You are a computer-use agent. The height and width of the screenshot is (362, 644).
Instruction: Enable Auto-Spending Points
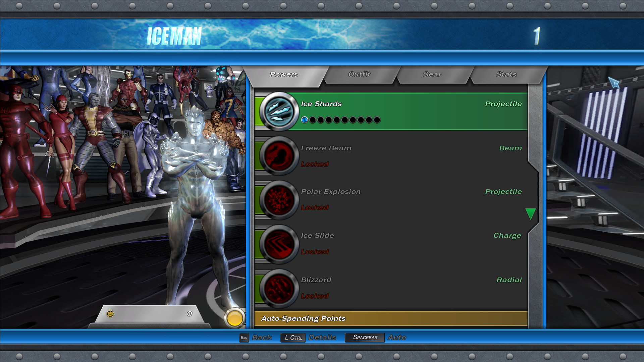pyautogui.click(x=304, y=318)
